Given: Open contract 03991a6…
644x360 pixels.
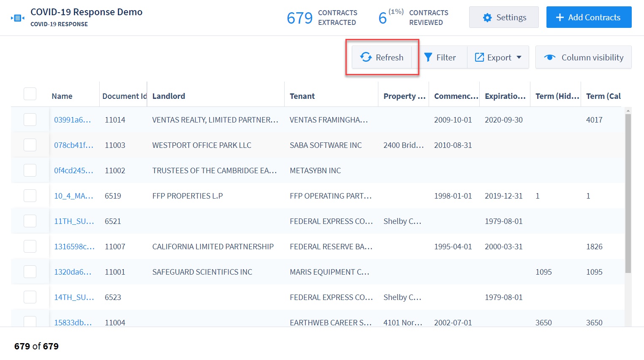Looking at the screenshot, I should click(73, 120).
